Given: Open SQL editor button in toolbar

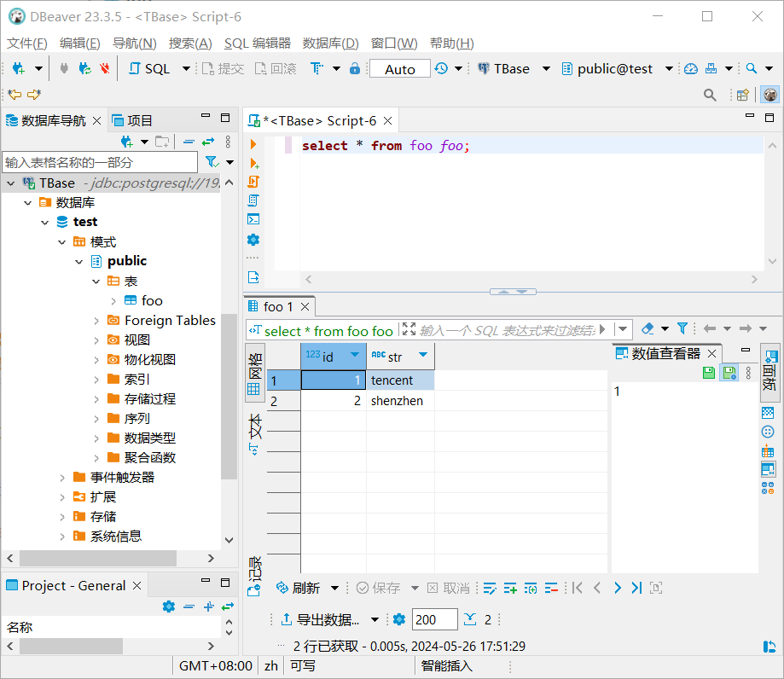Looking at the screenshot, I should point(149,68).
